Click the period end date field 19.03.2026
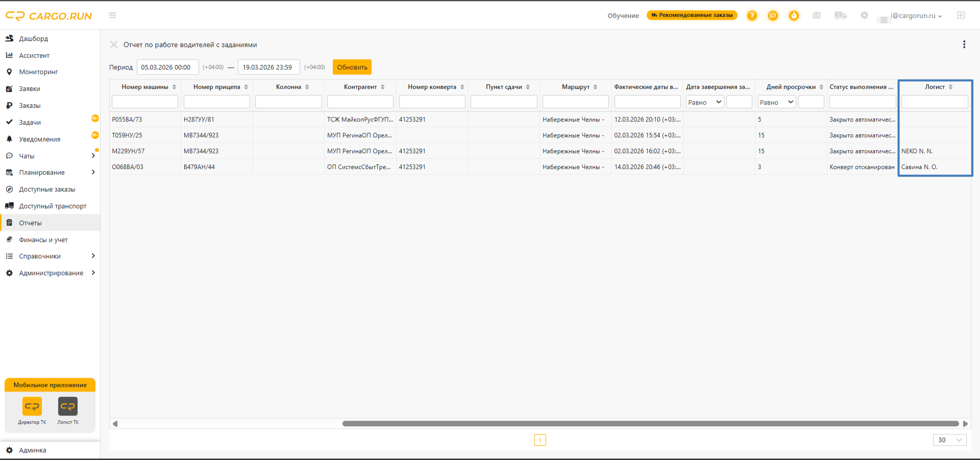Image resolution: width=980 pixels, height=460 pixels. click(x=268, y=67)
